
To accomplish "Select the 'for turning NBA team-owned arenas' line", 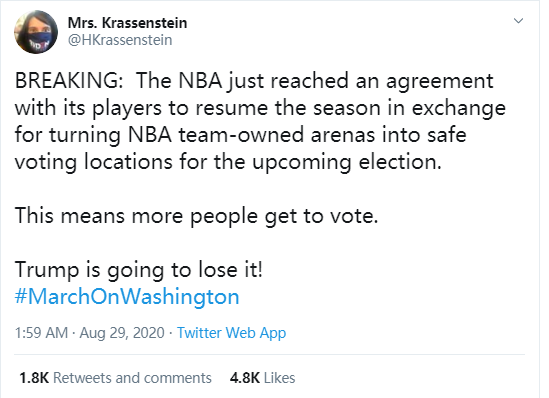I will click(x=241, y=135).
